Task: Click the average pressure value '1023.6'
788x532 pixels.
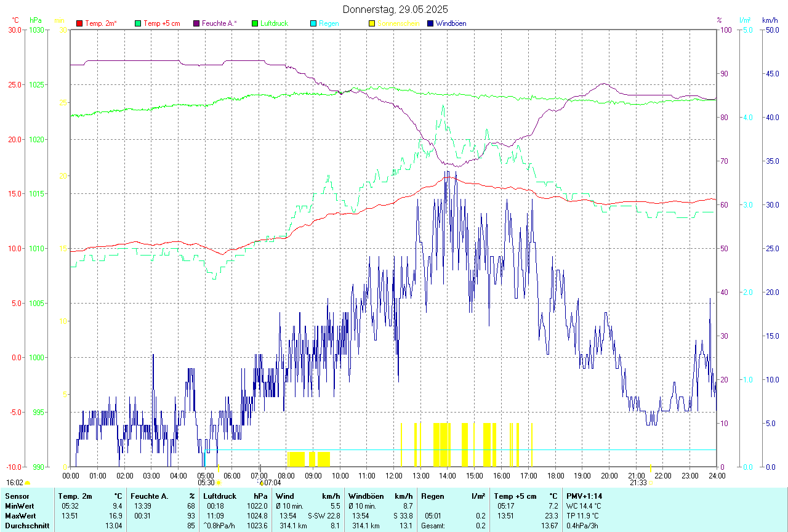Action: [257, 526]
